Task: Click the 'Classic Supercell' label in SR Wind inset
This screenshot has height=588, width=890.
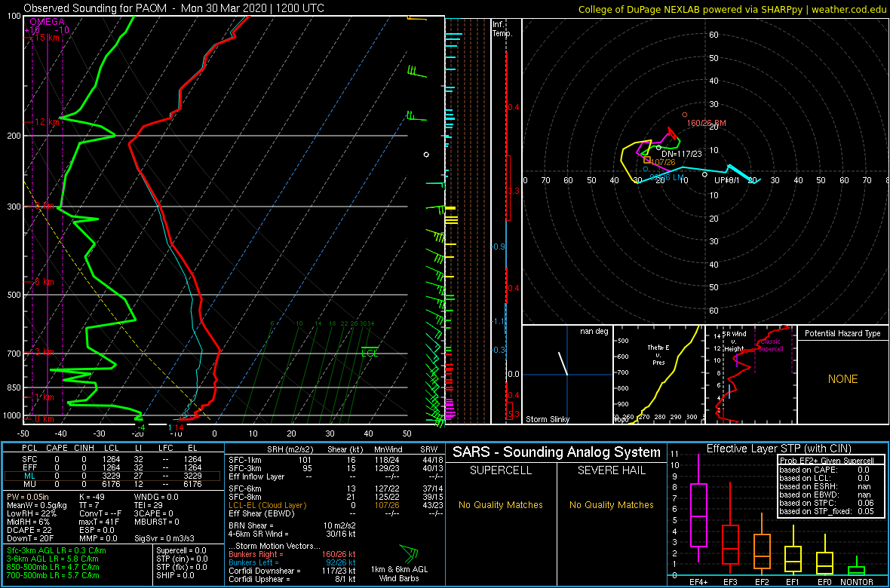Action: point(771,345)
